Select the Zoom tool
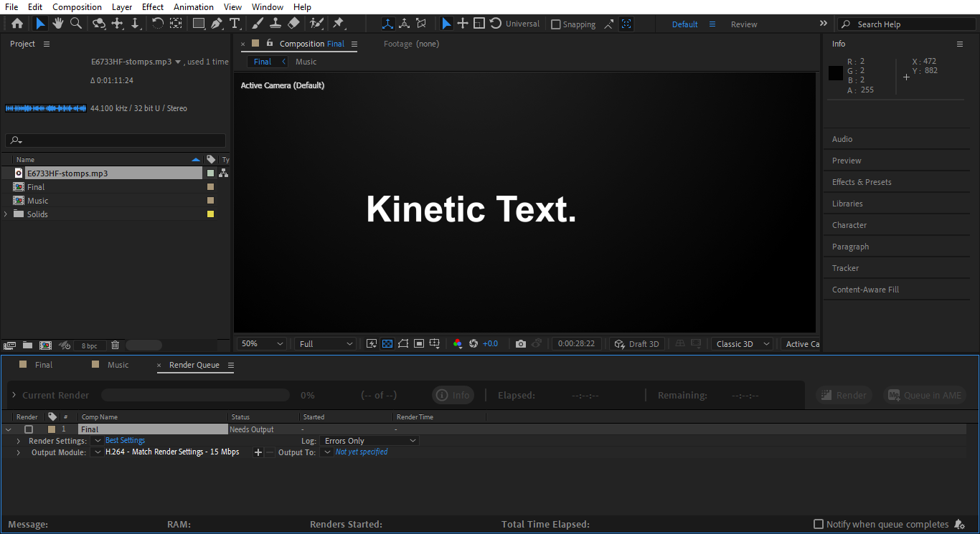The height and width of the screenshot is (534, 980). [x=76, y=23]
